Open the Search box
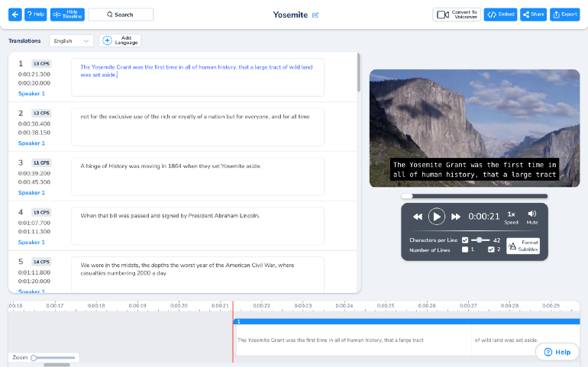This screenshot has width=588, height=367. pyautogui.click(x=121, y=14)
